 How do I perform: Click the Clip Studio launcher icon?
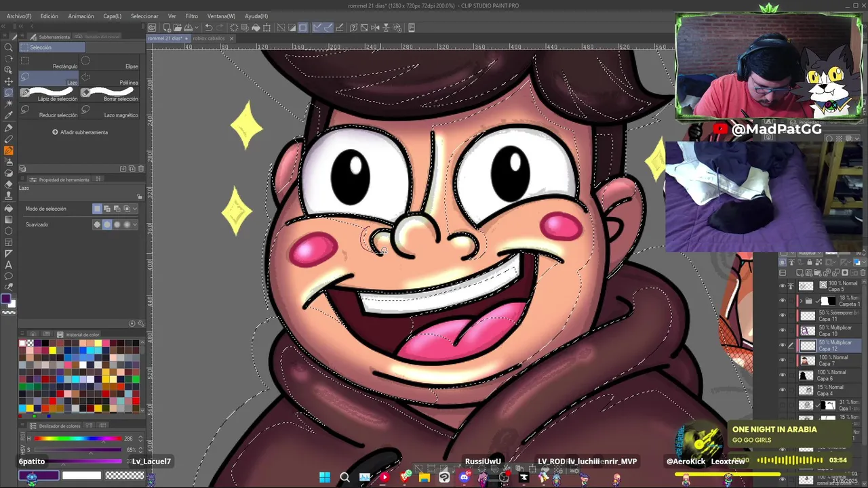[152, 28]
